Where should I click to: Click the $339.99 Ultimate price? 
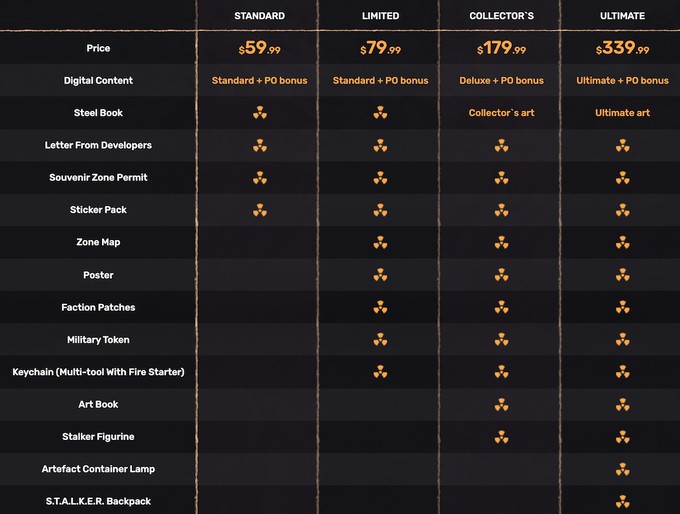click(x=622, y=48)
